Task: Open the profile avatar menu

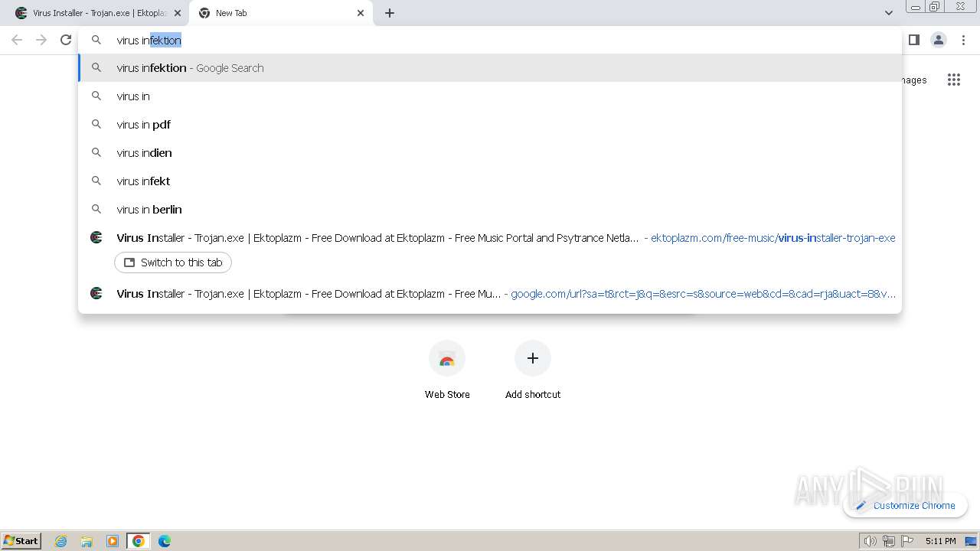Action: tap(938, 40)
